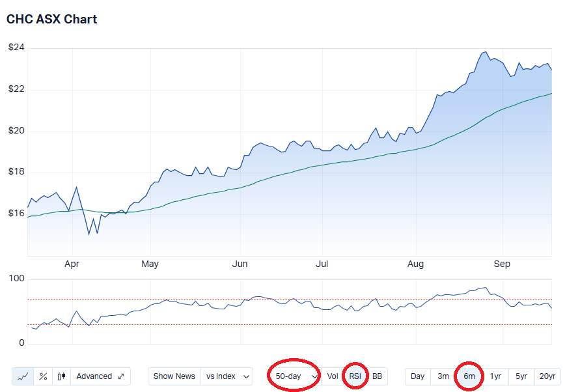
Task: Select the Day time range
Action: [x=417, y=376]
